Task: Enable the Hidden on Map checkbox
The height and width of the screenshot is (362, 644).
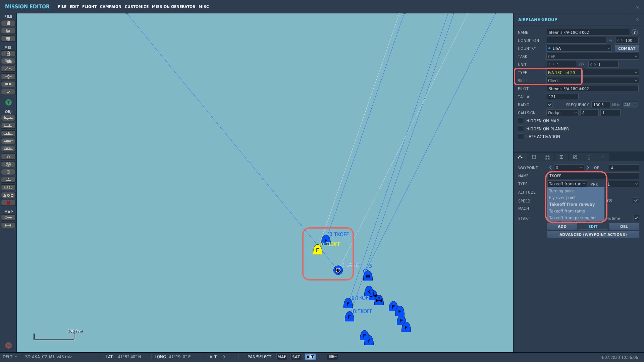Action: [x=521, y=121]
